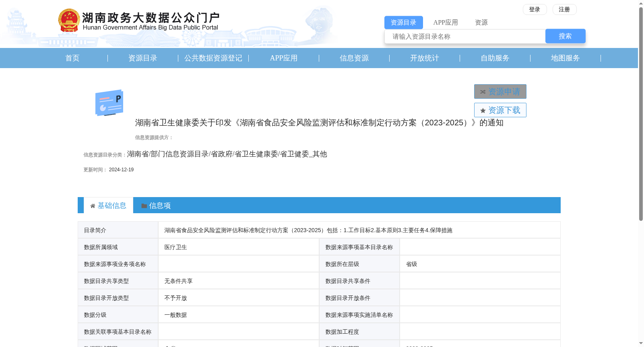Image resolution: width=644 pixels, height=347 pixels.
Task: Click the folder icon in 信息项 tab
Action: (144, 206)
